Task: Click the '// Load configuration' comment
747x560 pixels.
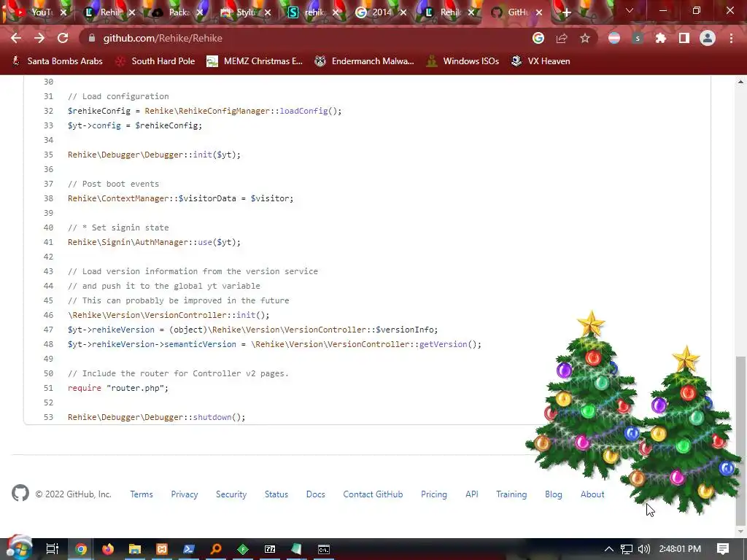Action: click(118, 96)
